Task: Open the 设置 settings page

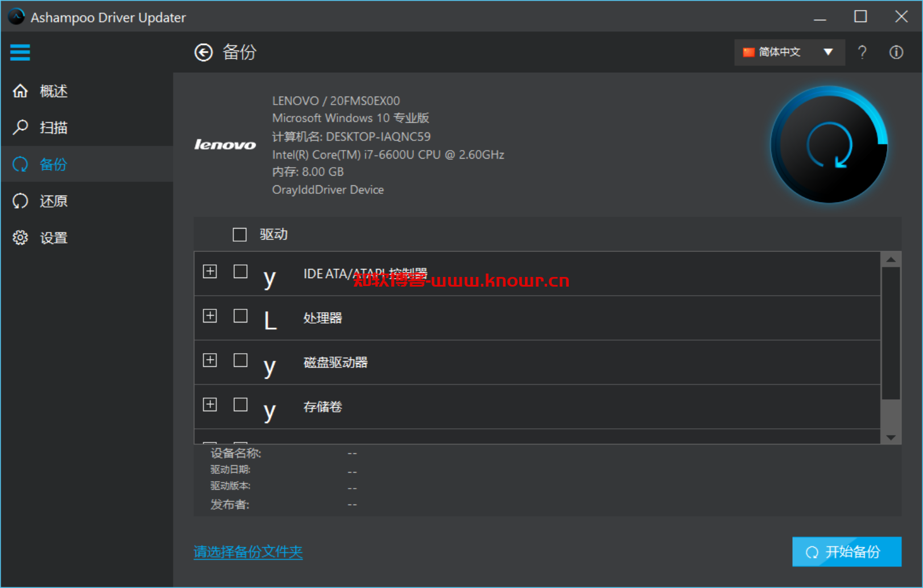Action: tap(87, 238)
